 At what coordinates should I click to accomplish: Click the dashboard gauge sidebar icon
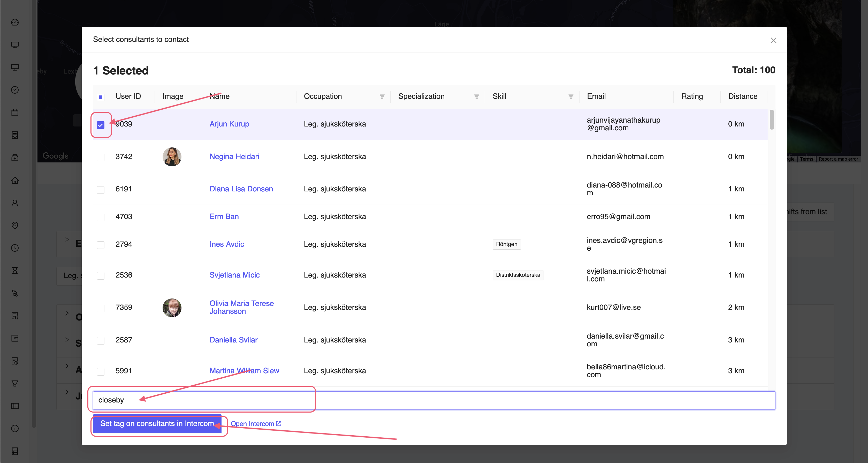(15, 22)
